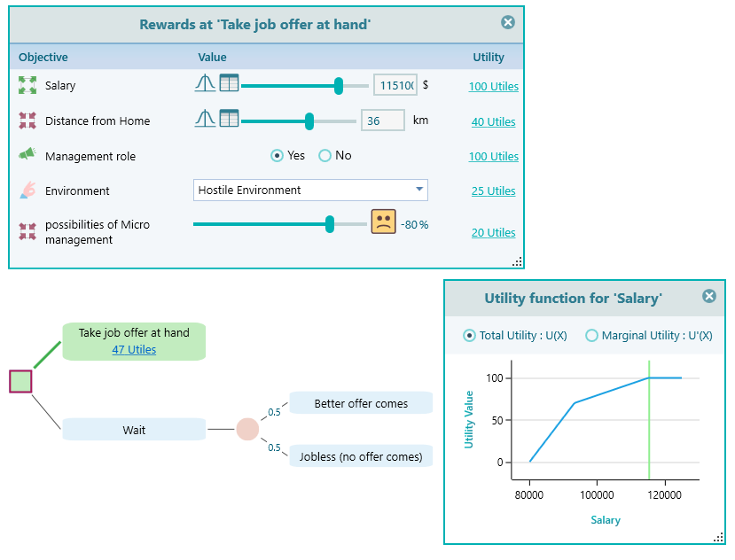Screen dimensions: 735x560
Task: Click the Distance from Home slider handle
Action: coord(308,120)
